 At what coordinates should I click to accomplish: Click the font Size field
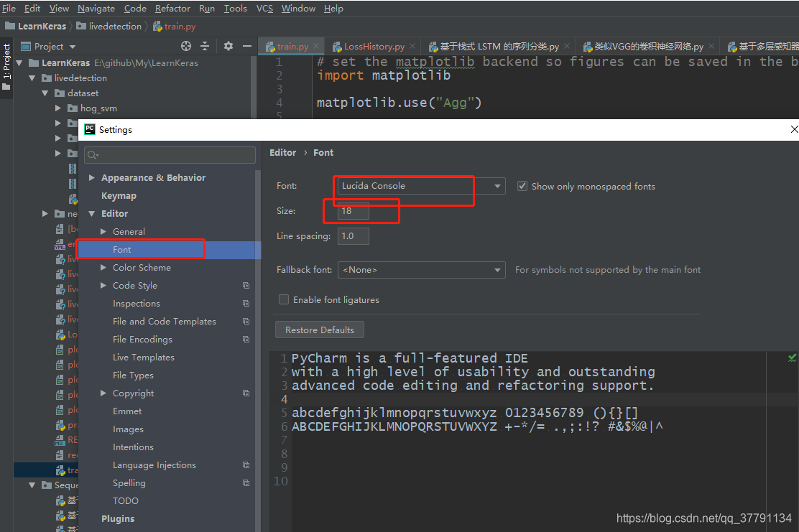(353, 211)
